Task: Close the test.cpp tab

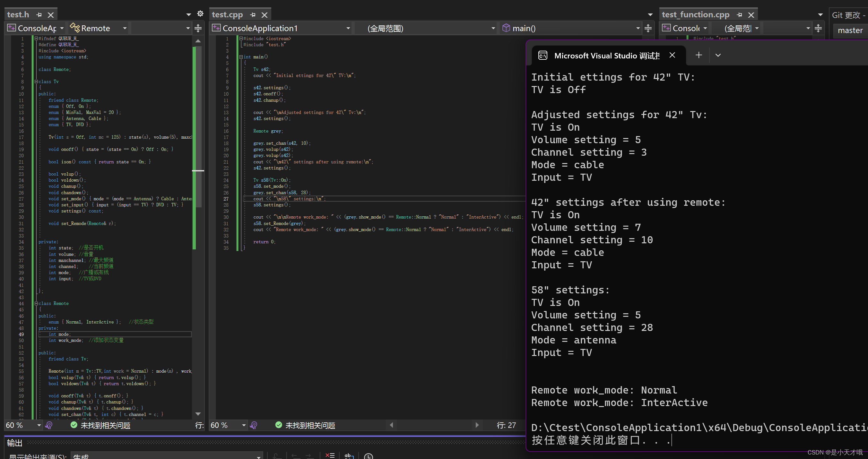Action: pos(265,15)
